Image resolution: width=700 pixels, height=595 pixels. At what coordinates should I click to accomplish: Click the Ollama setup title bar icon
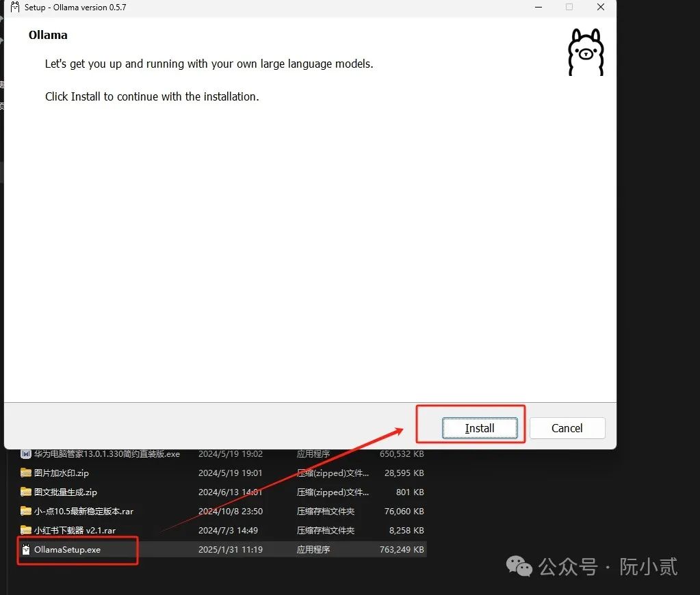tap(15, 7)
